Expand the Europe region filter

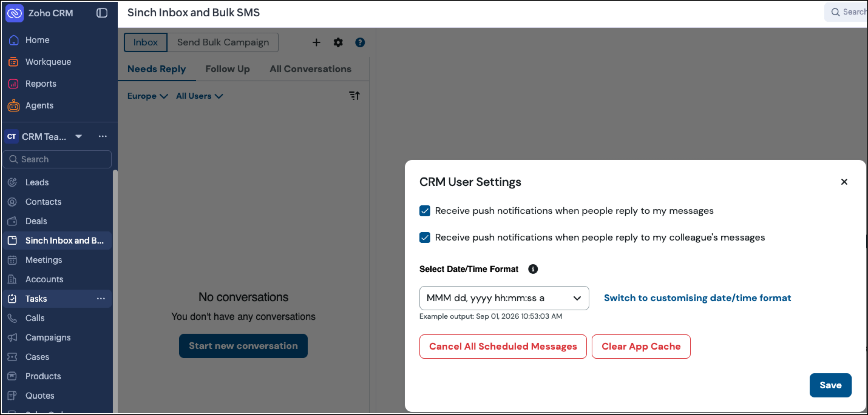pyautogui.click(x=148, y=96)
